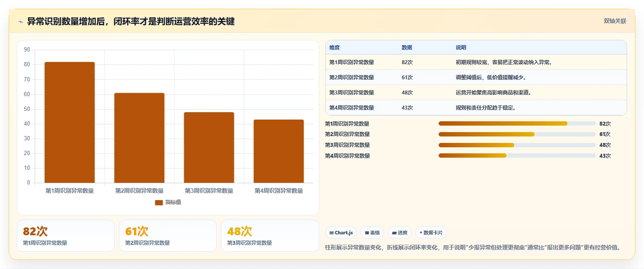Screen dimensions: 644x269
Task: Click the 表格 chip icon
Action: 367,233
